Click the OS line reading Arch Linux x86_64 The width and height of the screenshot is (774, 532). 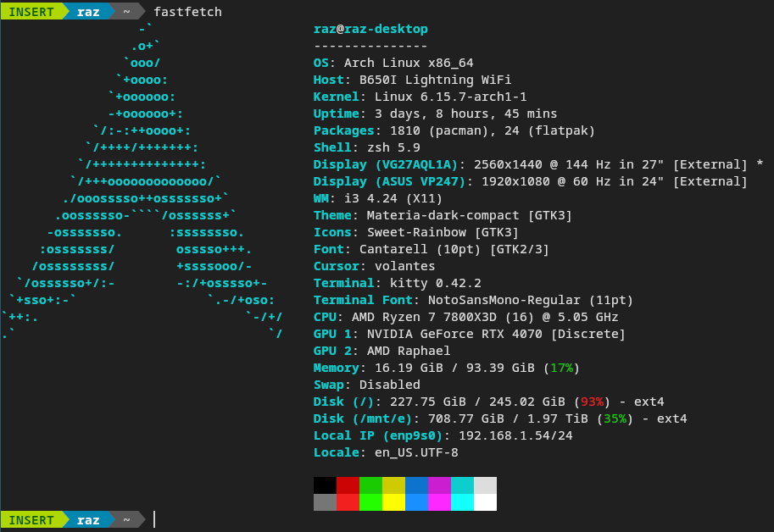point(393,63)
